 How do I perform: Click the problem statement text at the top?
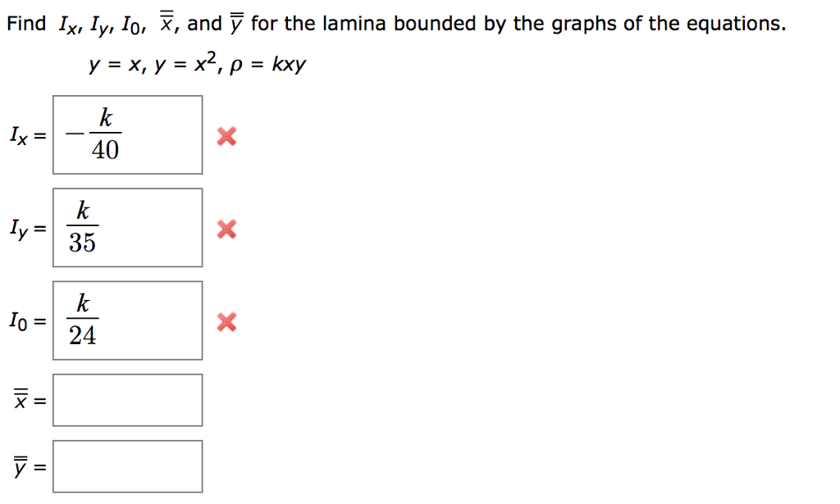click(394, 22)
